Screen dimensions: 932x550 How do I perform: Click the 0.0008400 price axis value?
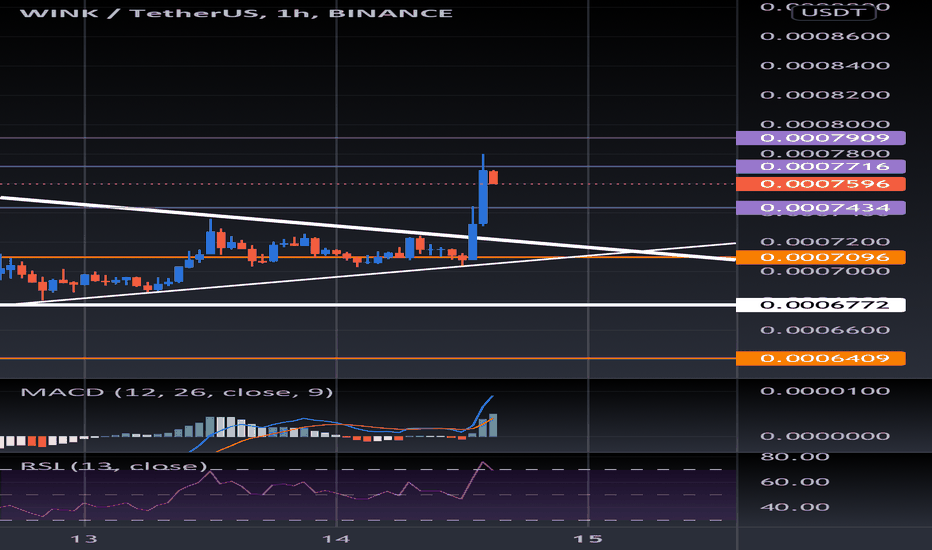tap(825, 65)
